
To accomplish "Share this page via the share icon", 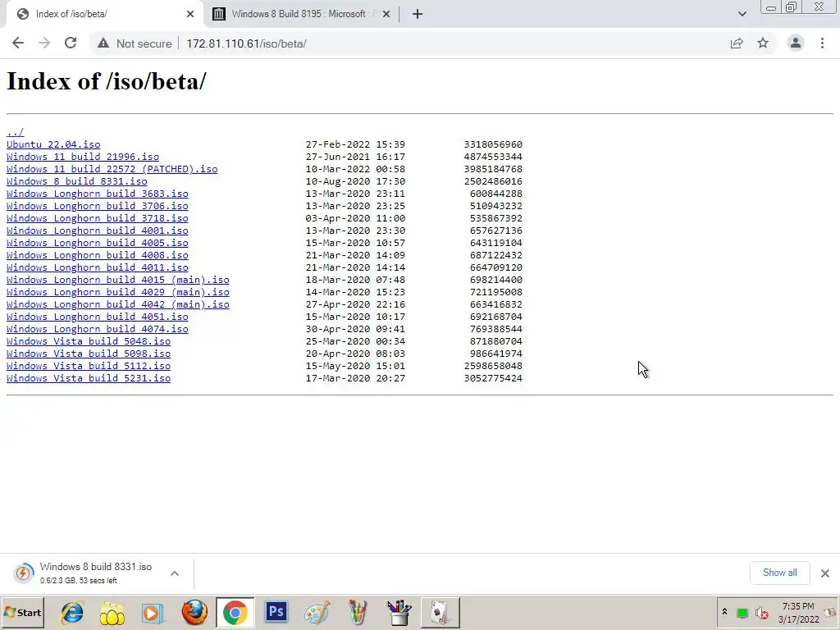I will point(737,43).
